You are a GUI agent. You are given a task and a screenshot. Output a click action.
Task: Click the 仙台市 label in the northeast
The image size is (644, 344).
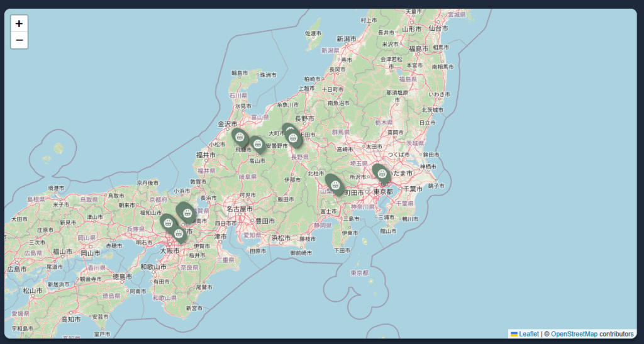click(x=438, y=29)
